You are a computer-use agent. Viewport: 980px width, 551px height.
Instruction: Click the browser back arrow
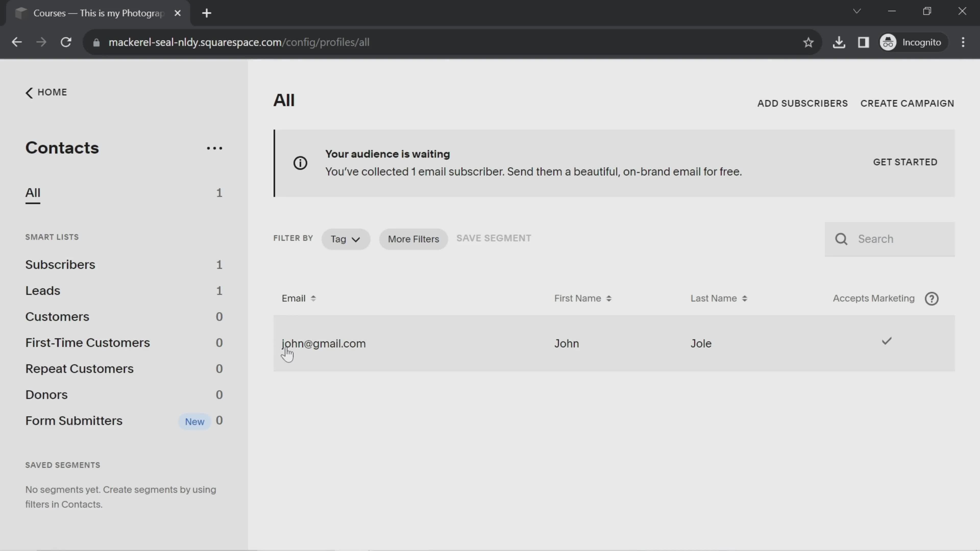(17, 42)
